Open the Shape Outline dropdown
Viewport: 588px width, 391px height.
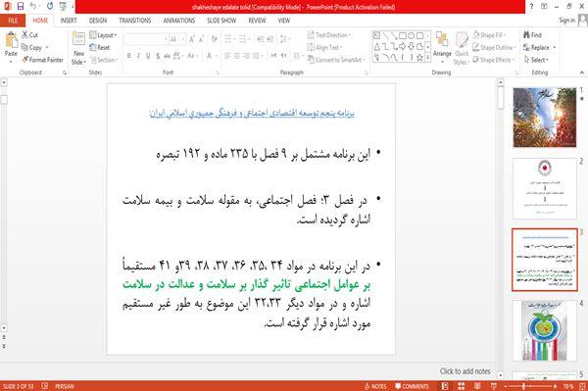tap(494, 47)
